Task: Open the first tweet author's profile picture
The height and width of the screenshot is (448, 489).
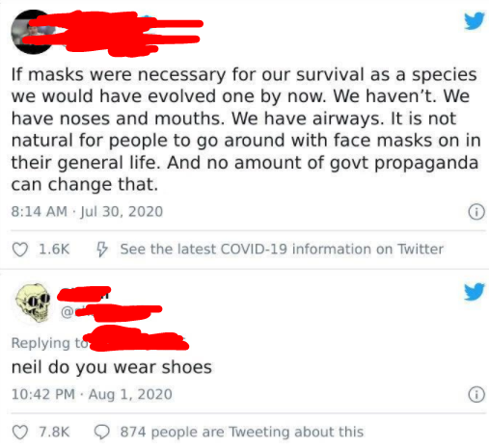Action: click(x=32, y=32)
